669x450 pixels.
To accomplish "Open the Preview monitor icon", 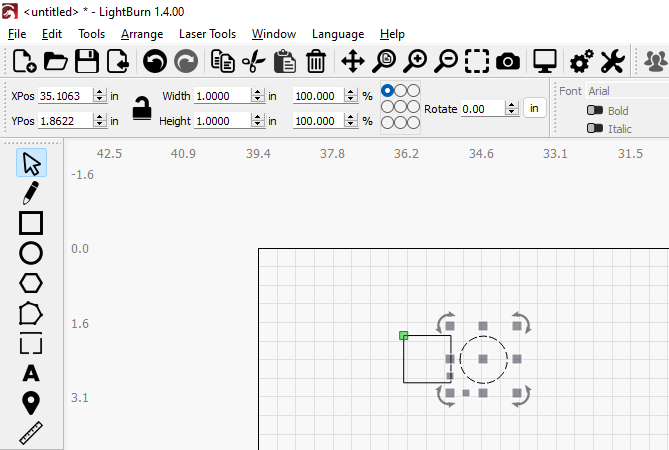I will 545,61.
